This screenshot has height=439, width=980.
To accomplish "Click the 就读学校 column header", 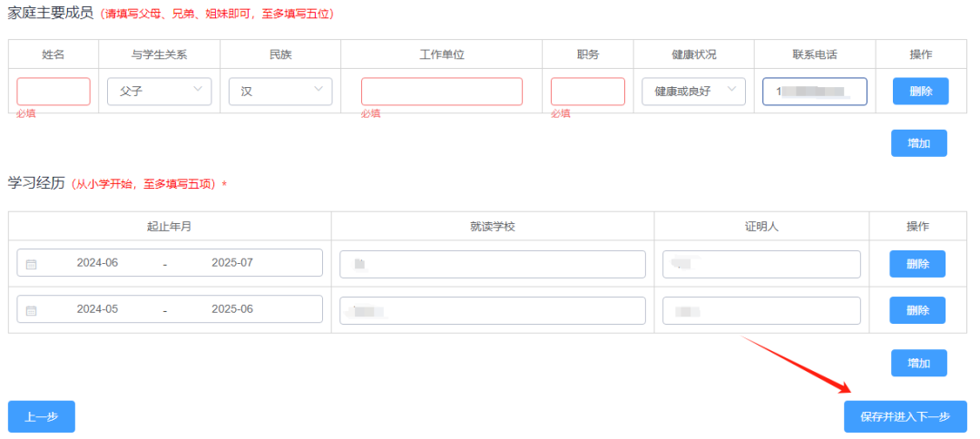I will pyautogui.click(x=493, y=226).
